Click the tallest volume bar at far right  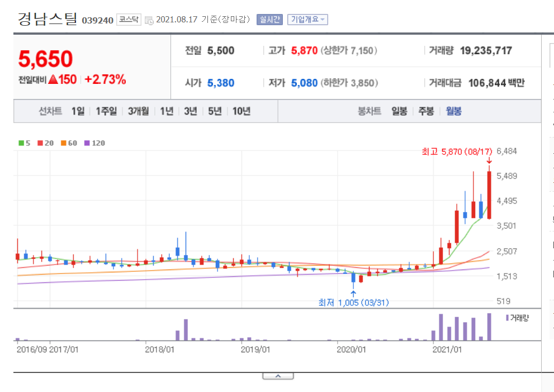point(489,327)
